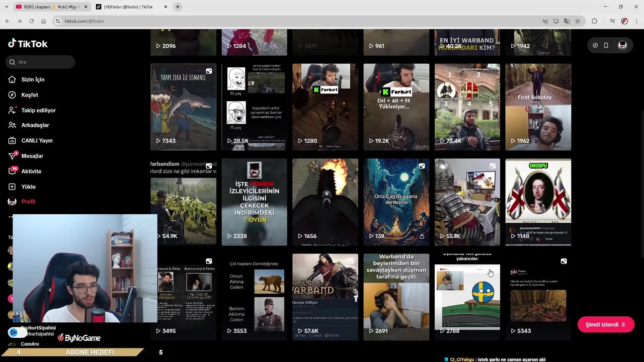Open the Chrome profile avatar
The image size is (644, 362).
coord(624,21)
